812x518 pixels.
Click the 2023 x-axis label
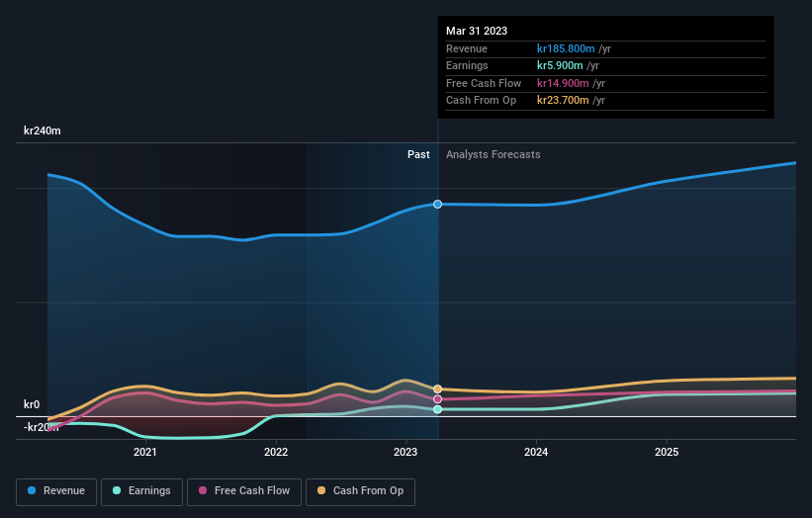click(406, 453)
